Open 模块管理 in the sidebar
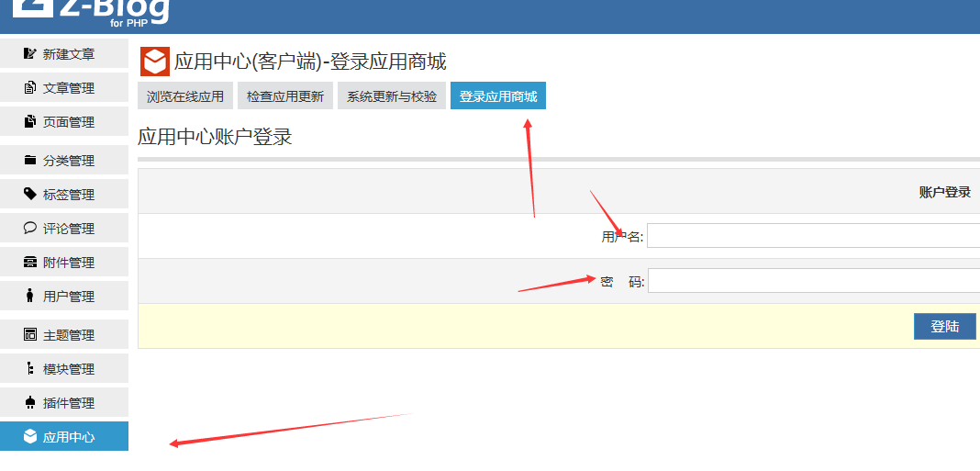The width and height of the screenshot is (980, 471). [x=68, y=369]
